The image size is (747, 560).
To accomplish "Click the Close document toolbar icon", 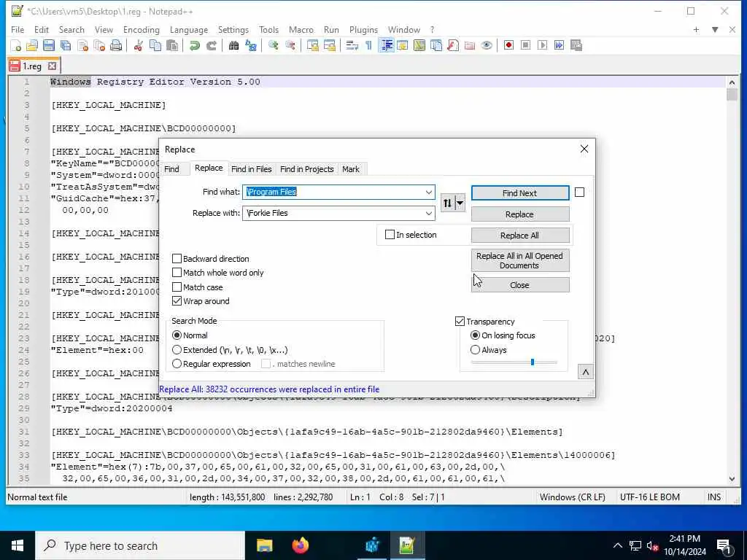I will 82,45.
